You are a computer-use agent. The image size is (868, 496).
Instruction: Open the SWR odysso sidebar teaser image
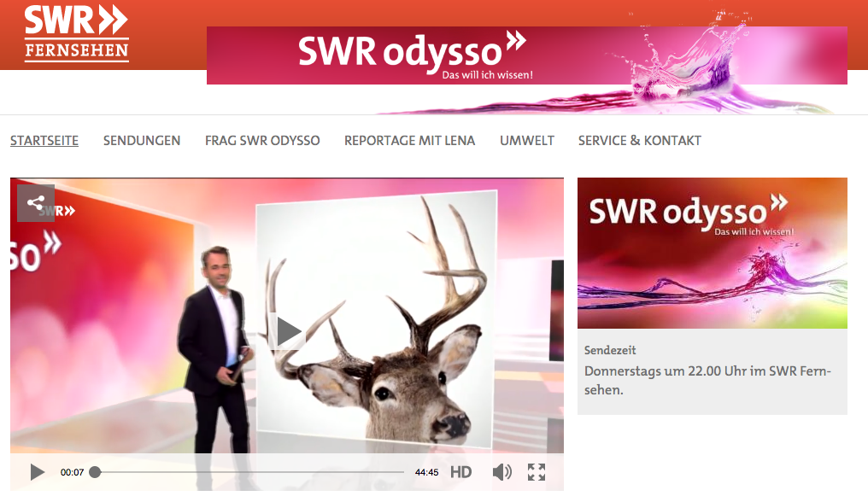[x=712, y=253]
